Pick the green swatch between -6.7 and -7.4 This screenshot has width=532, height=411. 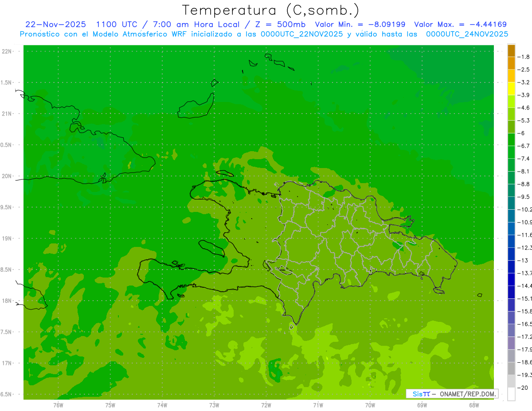[x=511, y=153]
